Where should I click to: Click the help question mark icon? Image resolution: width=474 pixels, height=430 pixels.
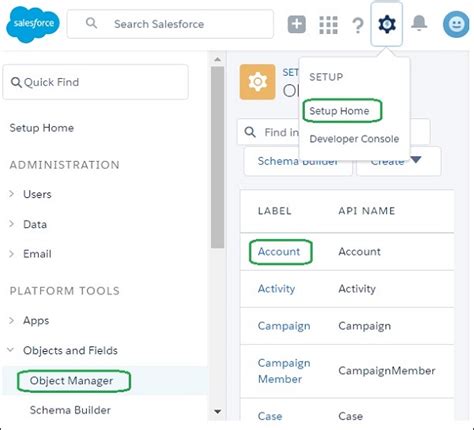tap(358, 25)
